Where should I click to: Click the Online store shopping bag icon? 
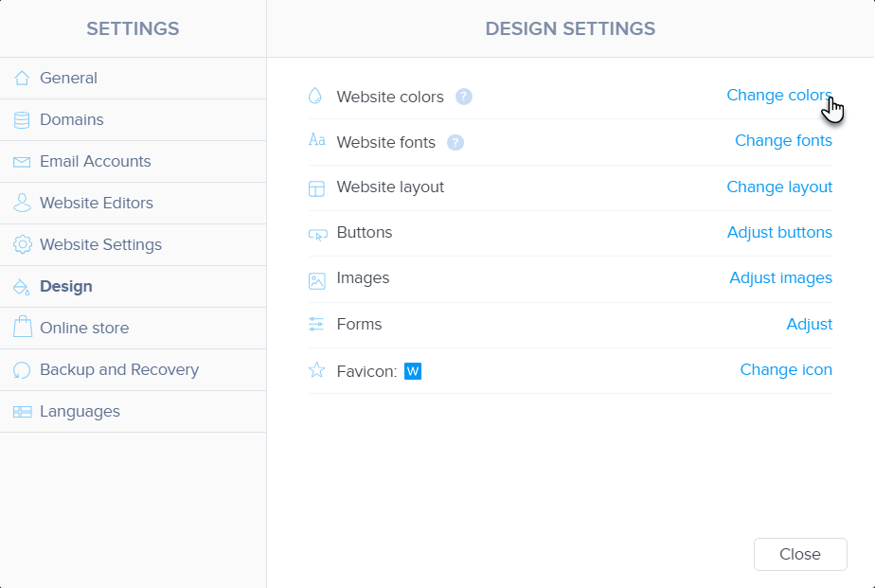[x=22, y=328]
